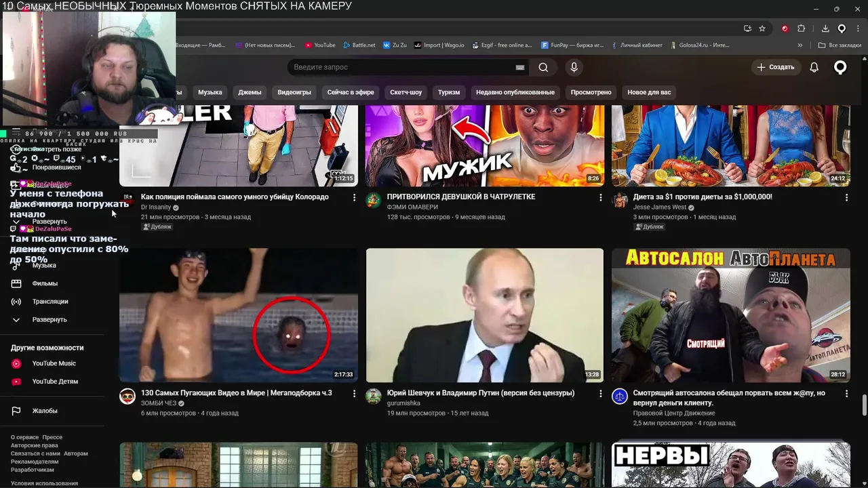
Task: Play Автосалон АвтоПланета video thumbnail
Action: (731, 315)
